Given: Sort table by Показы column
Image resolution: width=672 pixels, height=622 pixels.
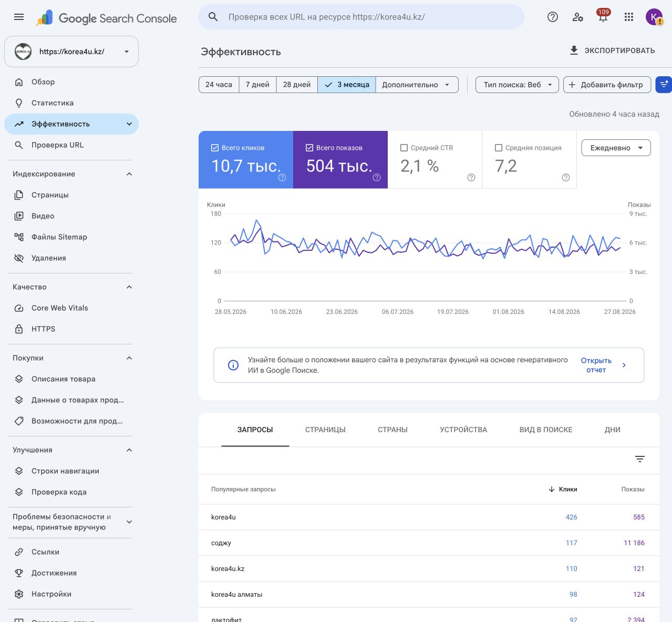Looking at the screenshot, I should click(x=633, y=489).
